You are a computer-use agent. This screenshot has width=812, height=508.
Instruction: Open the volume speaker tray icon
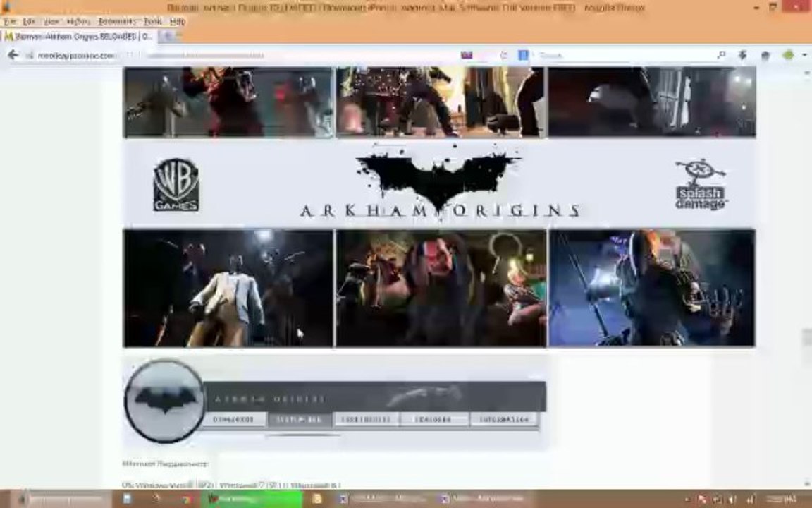(732, 500)
